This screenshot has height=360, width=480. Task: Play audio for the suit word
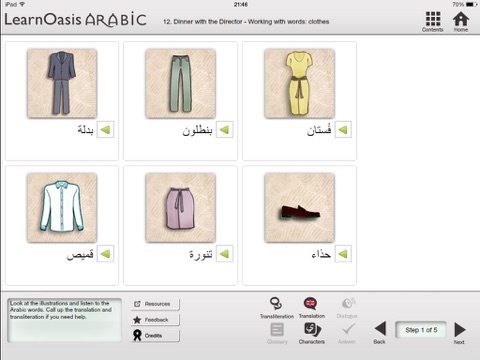pos(105,129)
